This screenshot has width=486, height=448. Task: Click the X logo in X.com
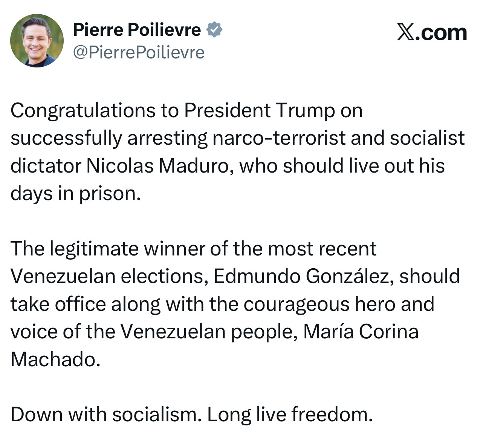tap(405, 32)
